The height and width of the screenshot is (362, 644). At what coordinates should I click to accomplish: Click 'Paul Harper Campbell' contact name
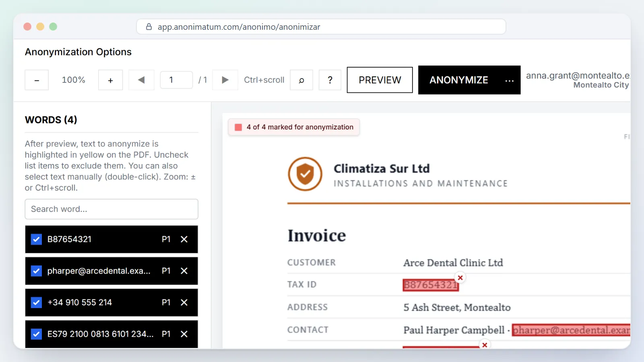[x=454, y=330]
